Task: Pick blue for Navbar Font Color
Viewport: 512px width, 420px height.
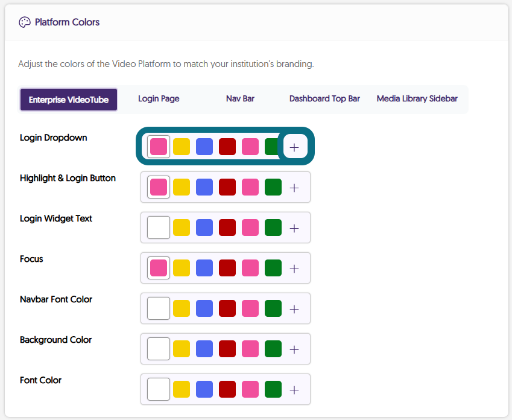Action: click(x=204, y=308)
